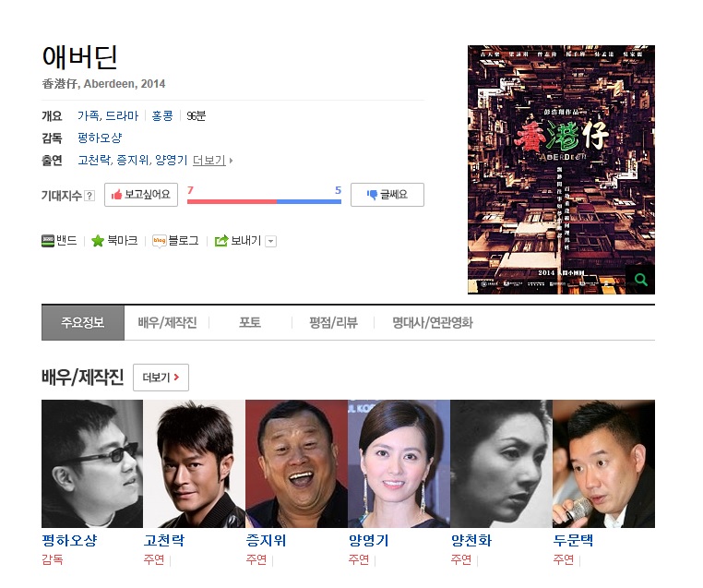This screenshot has width=703, height=588.
Task: Open the 명대사/연관영화 tab
Action: (433, 322)
